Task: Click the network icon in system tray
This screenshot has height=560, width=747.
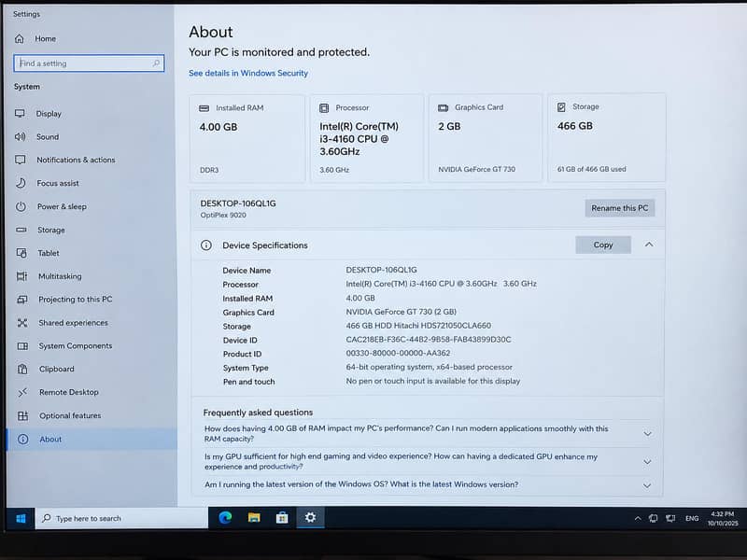Action: coord(670,518)
